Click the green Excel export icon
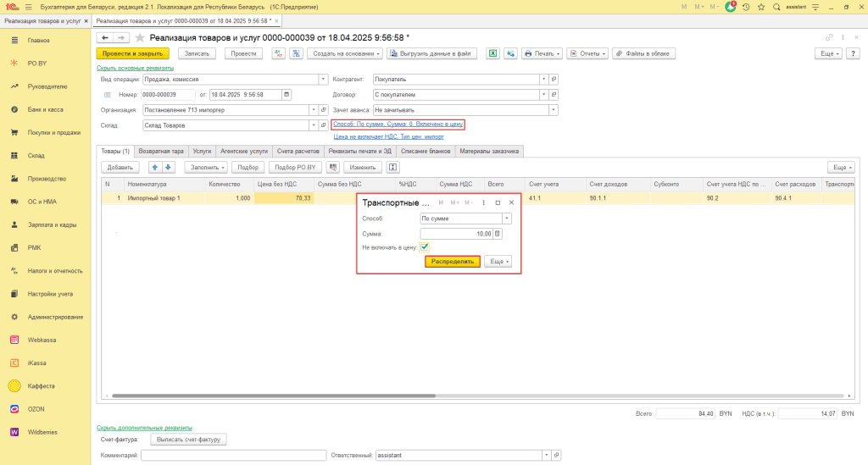The image size is (868, 465). [492, 53]
